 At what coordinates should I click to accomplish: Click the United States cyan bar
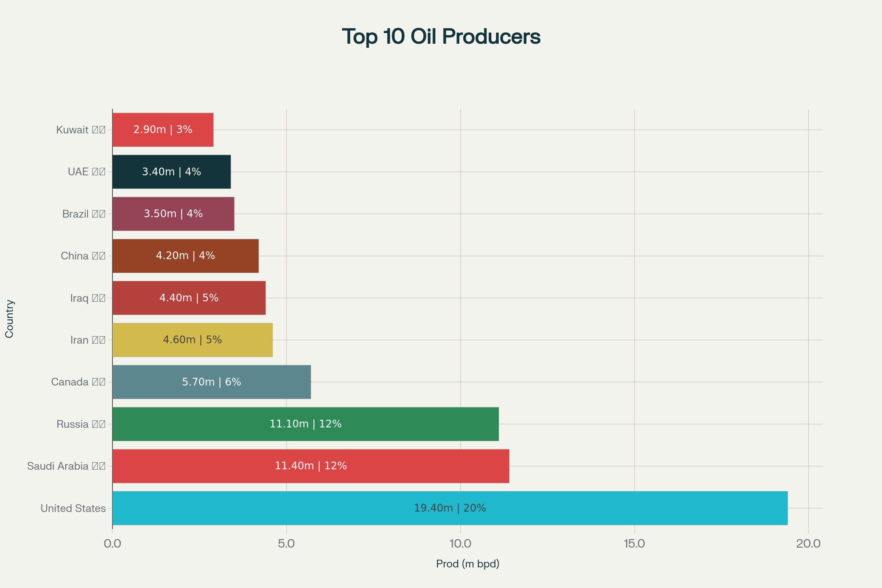point(449,508)
